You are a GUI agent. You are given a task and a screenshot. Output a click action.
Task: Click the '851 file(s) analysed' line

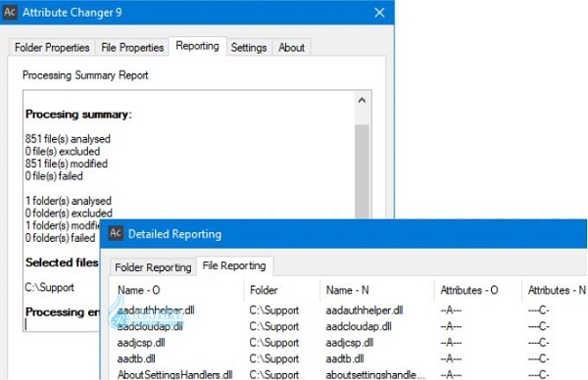click(x=68, y=139)
